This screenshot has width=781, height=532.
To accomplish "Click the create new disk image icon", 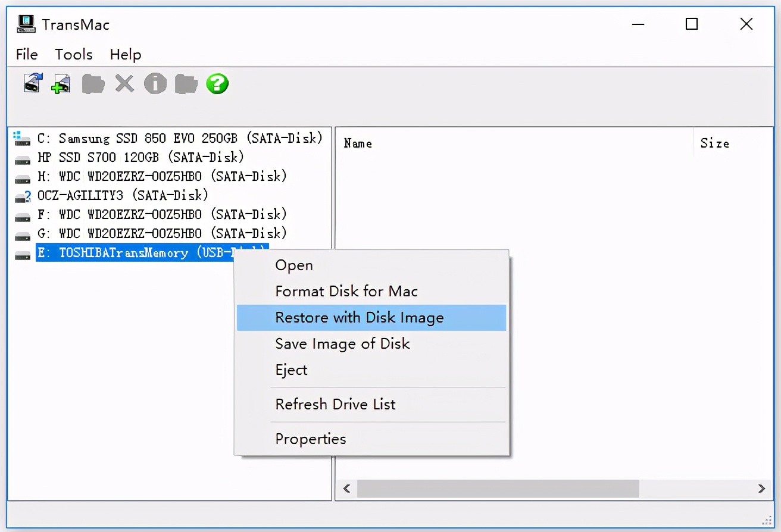I will pyautogui.click(x=61, y=83).
